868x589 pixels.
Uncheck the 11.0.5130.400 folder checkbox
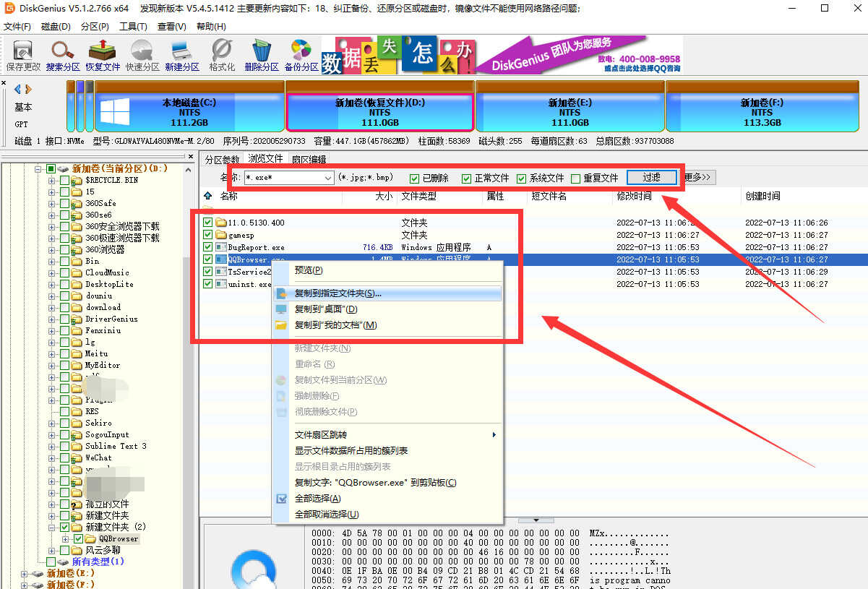[x=208, y=223]
